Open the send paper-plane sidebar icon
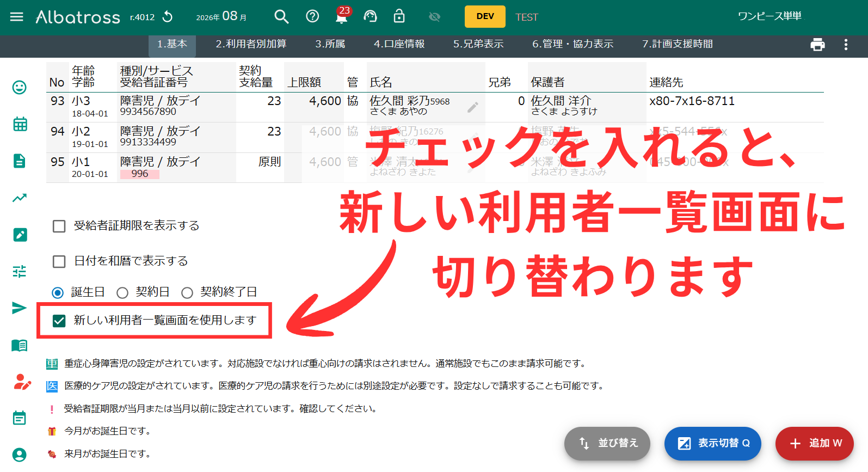The image size is (868, 472). pos(19,308)
